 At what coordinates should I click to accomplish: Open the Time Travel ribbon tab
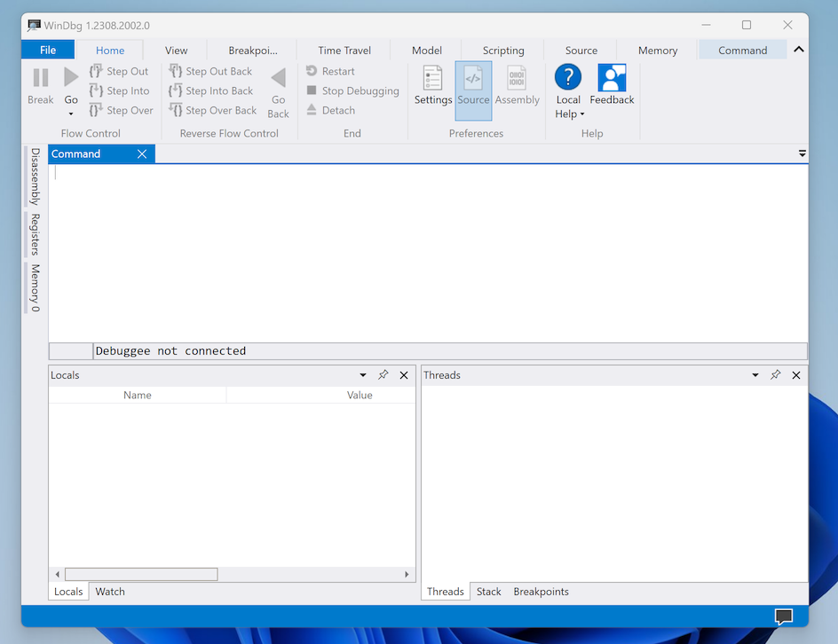[x=344, y=51]
